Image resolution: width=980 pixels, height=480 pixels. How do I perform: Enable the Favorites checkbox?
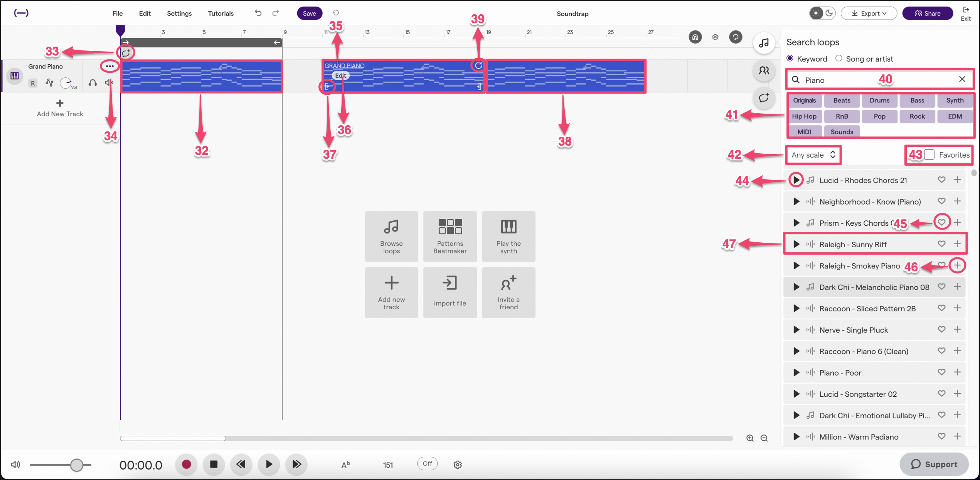928,154
